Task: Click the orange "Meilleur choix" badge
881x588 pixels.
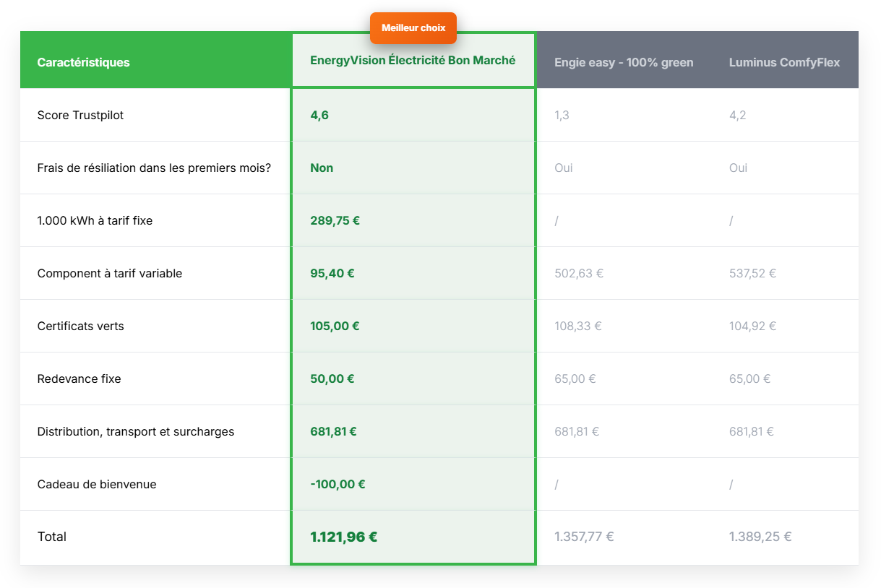Action: (x=413, y=28)
